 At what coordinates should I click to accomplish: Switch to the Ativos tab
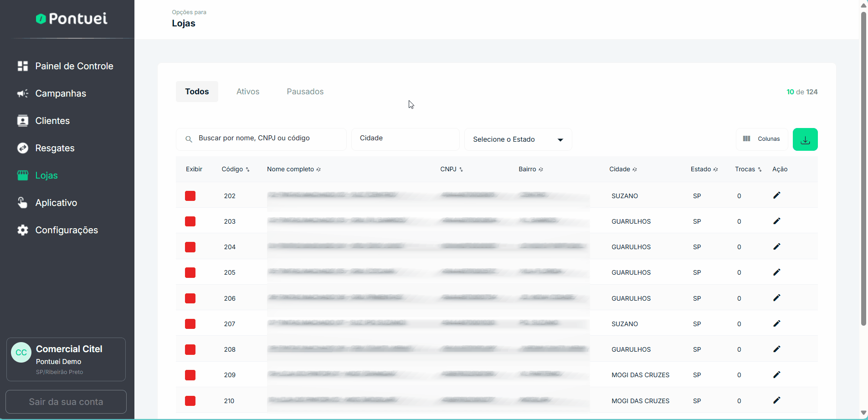click(248, 92)
